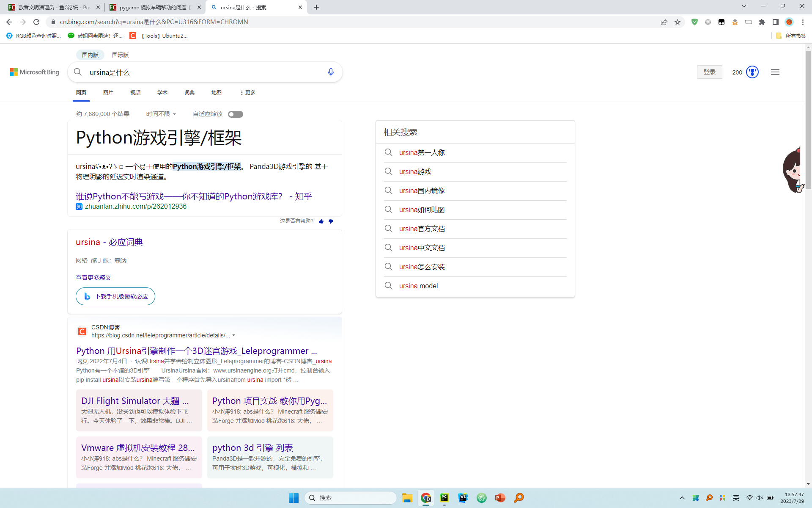Click 下载手机版微软必应 button
Screen dimensions: 812x508
(115, 296)
